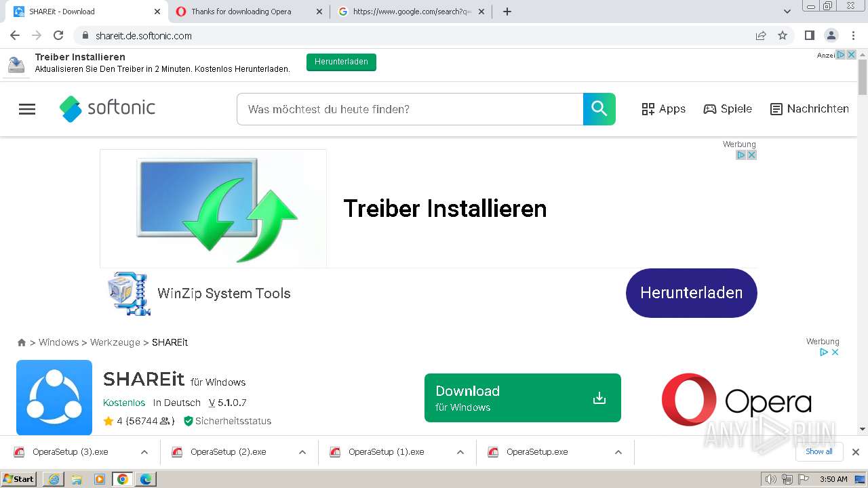Close the downloads bar with the X
868x488 pixels.
[856, 452]
